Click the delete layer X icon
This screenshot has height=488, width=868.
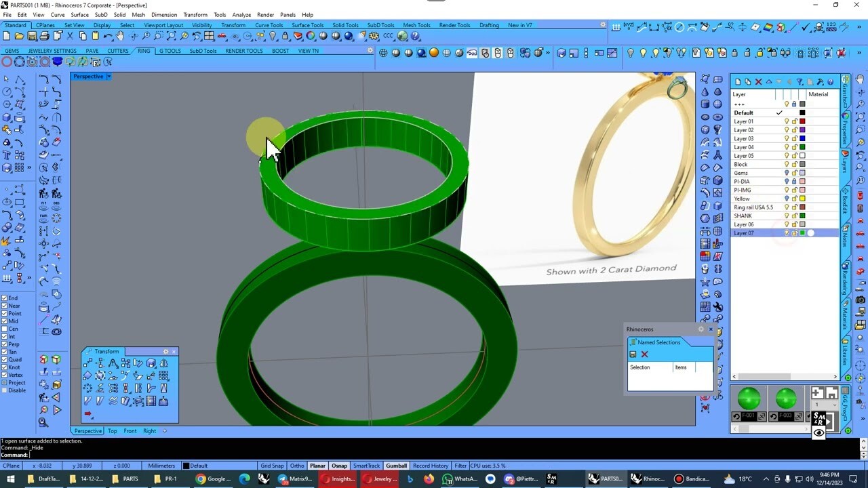[x=758, y=81]
